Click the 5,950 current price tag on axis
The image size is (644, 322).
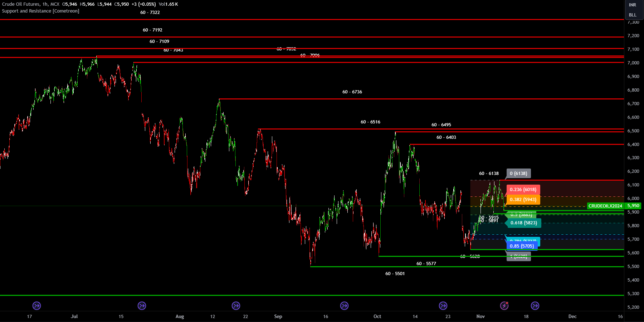pos(633,206)
